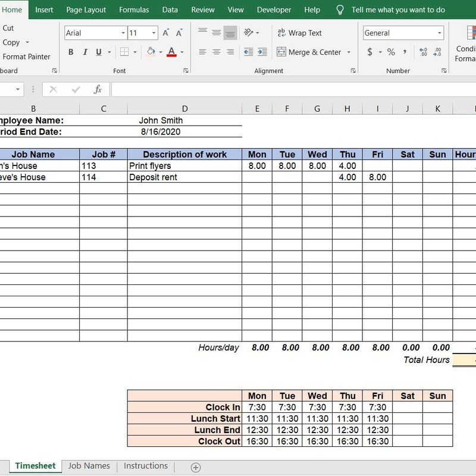This screenshot has width=476, height=476.
Task: Open the Formulas ribbon tab
Action: pos(134,10)
